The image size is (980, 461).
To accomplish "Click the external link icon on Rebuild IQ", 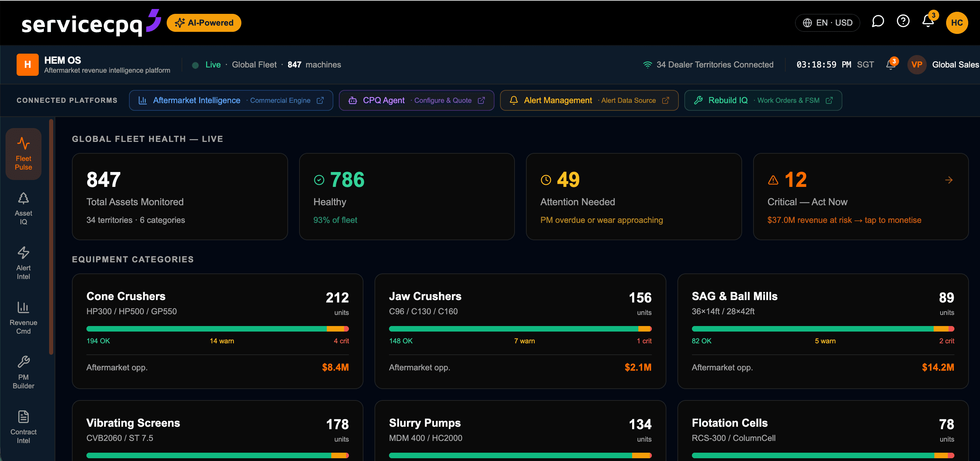I will pyautogui.click(x=829, y=100).
